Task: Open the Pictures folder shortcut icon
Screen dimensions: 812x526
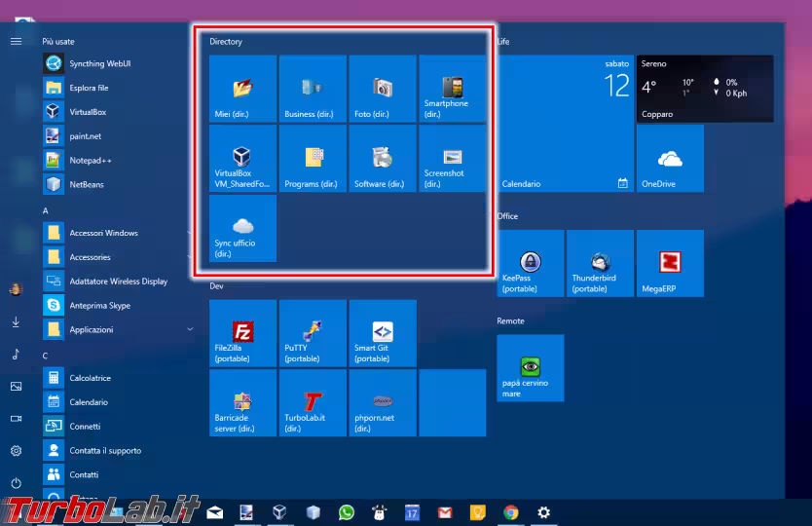Action: point(16,387)
